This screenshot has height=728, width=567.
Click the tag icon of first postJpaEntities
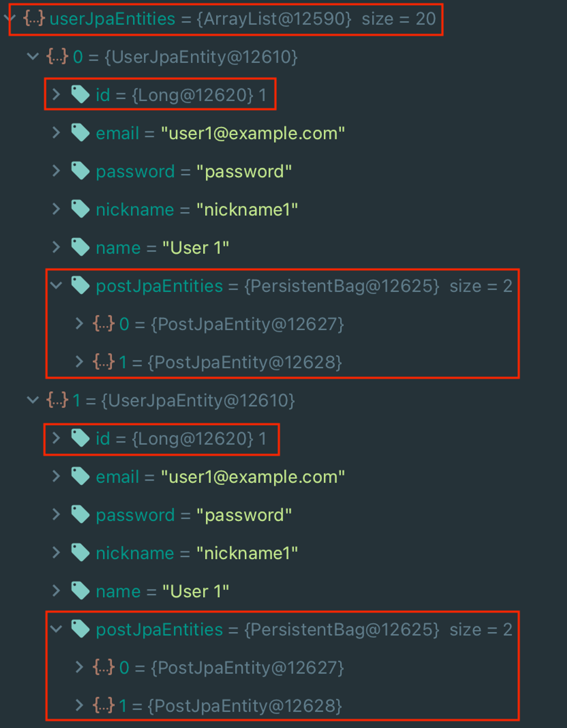pyautogui.click(x=80, y=285)
